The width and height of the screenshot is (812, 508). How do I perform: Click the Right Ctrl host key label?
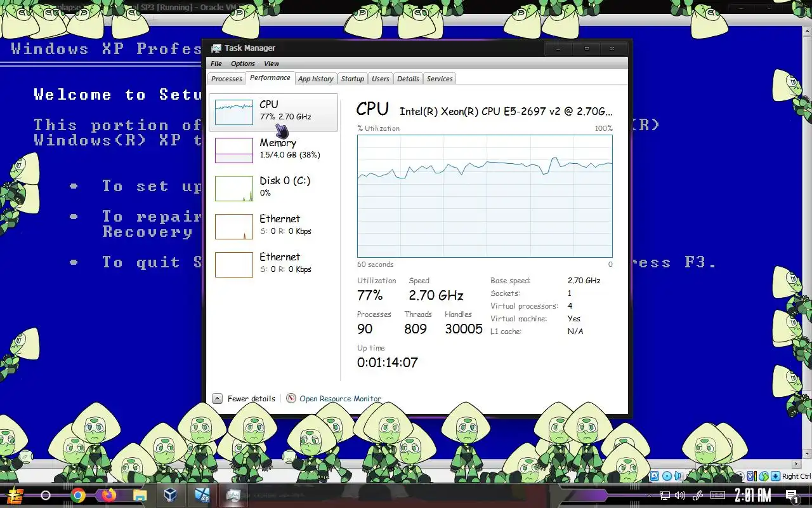tap(796, 476)
